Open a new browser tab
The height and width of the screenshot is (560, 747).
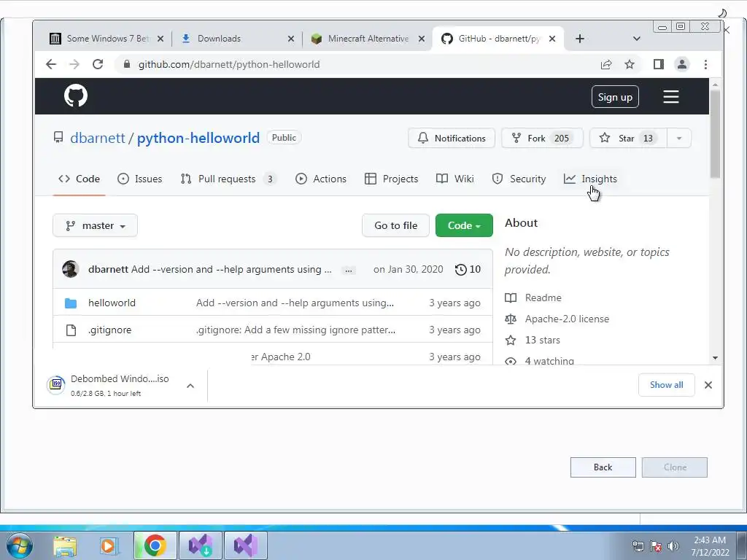point(580,39)
